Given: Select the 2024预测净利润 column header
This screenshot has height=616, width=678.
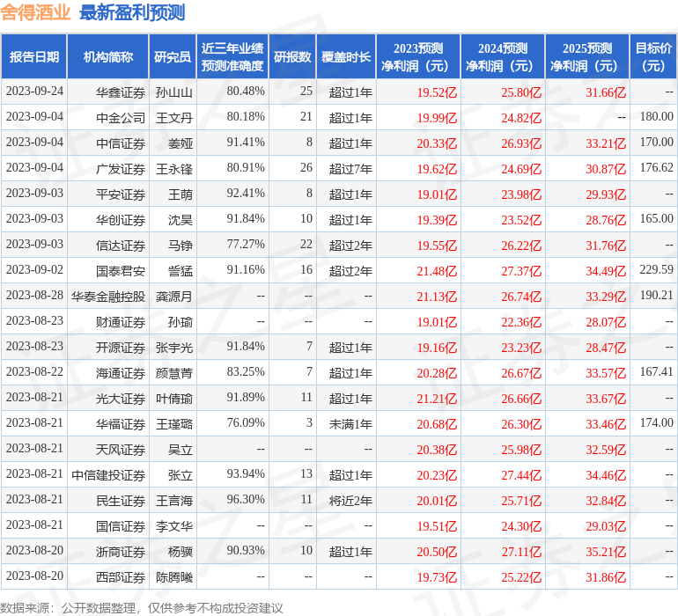Looking at the screenshot, I should 503,56.
